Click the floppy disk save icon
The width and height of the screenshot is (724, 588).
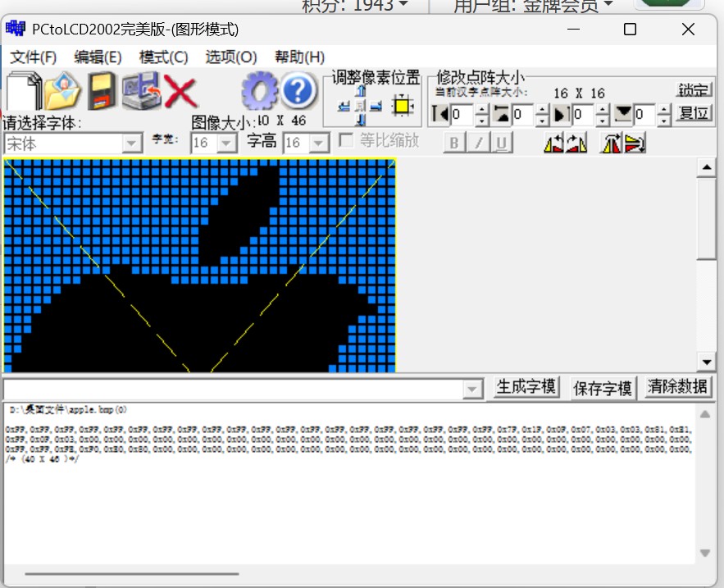102,91
